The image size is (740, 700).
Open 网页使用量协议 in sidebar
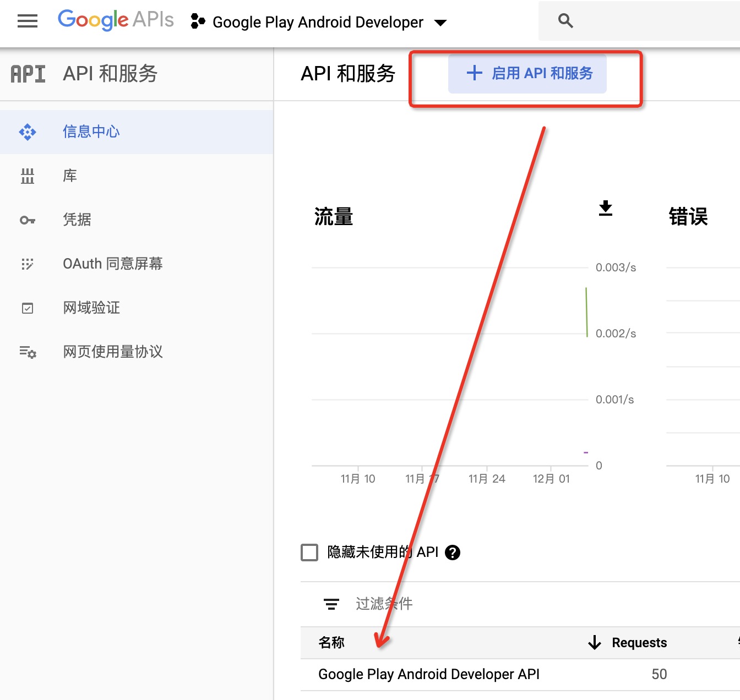tap(113, 352)
